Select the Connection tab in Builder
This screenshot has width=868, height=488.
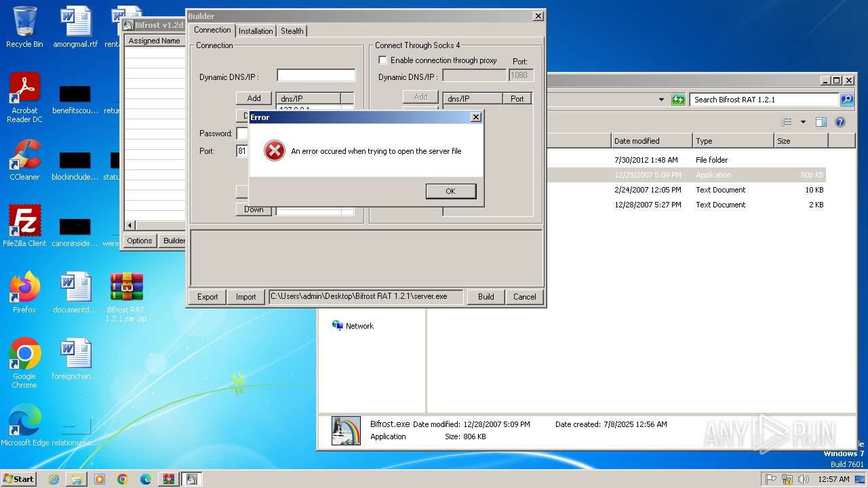pyautogui.click(x=212, y=30)
